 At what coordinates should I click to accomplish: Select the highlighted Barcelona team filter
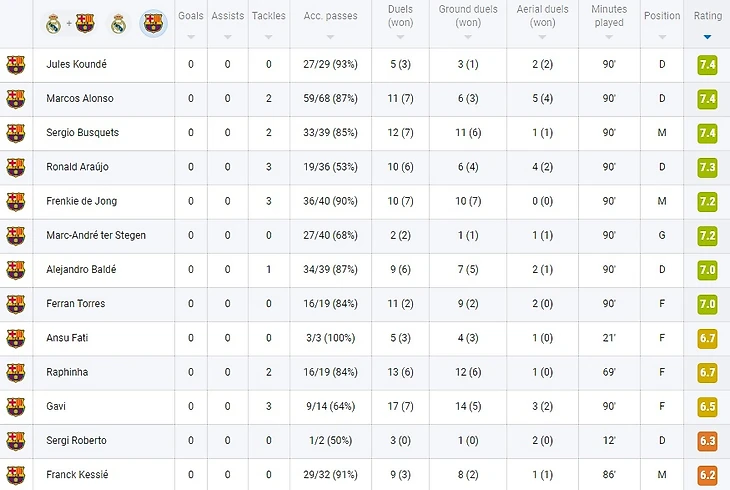coord(153,23)
